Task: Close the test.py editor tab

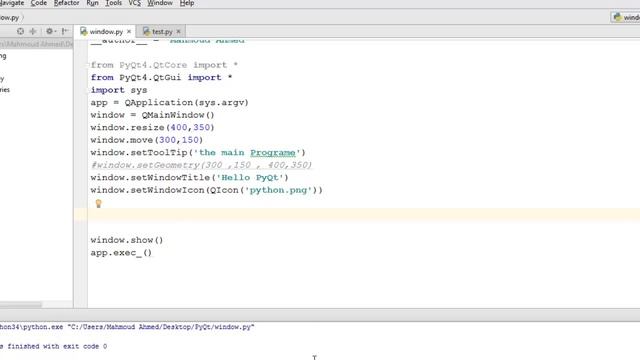Action: click(178, 31)
